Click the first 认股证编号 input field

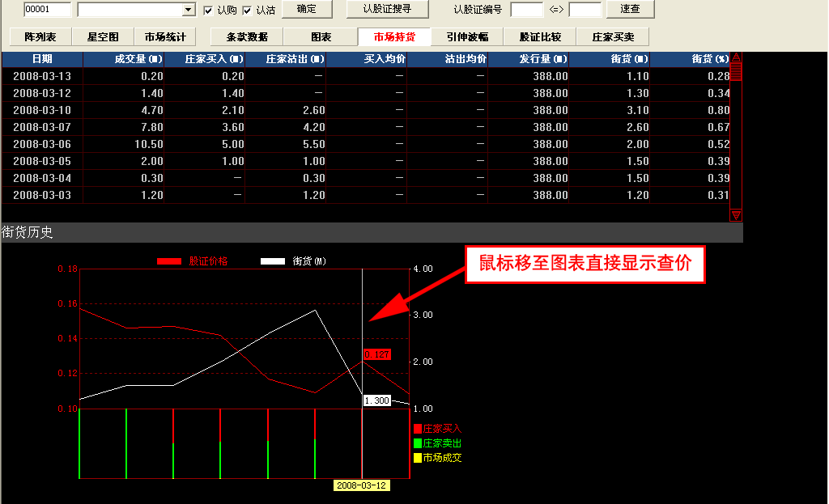point(526,10)
